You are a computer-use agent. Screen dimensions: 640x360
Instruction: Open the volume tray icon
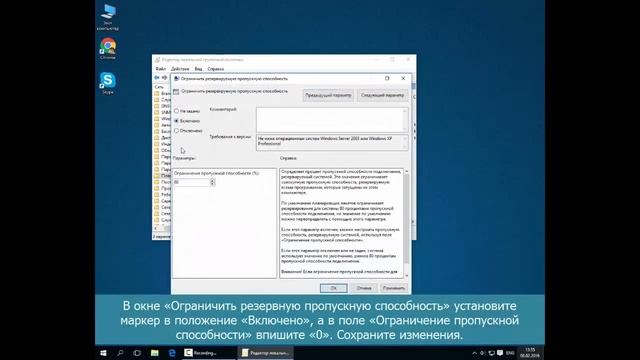(x=482, y=353)
